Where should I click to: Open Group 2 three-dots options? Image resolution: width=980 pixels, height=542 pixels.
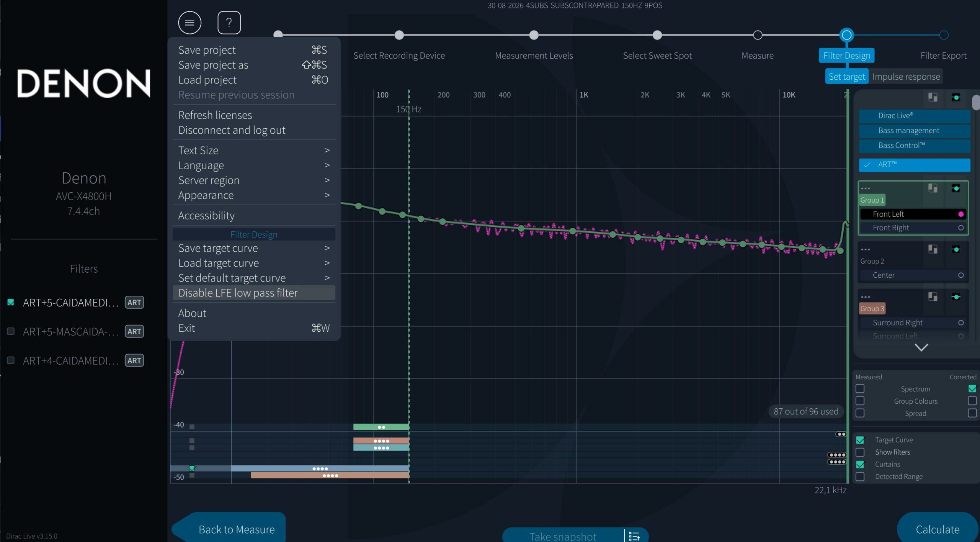(866, 250)
